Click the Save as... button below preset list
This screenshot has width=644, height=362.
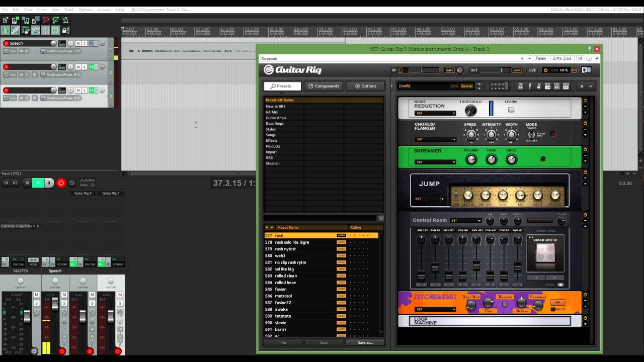point(365,342)
